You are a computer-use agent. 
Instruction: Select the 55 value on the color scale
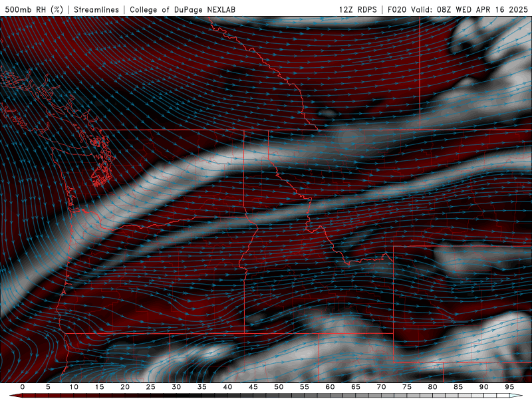305,387
